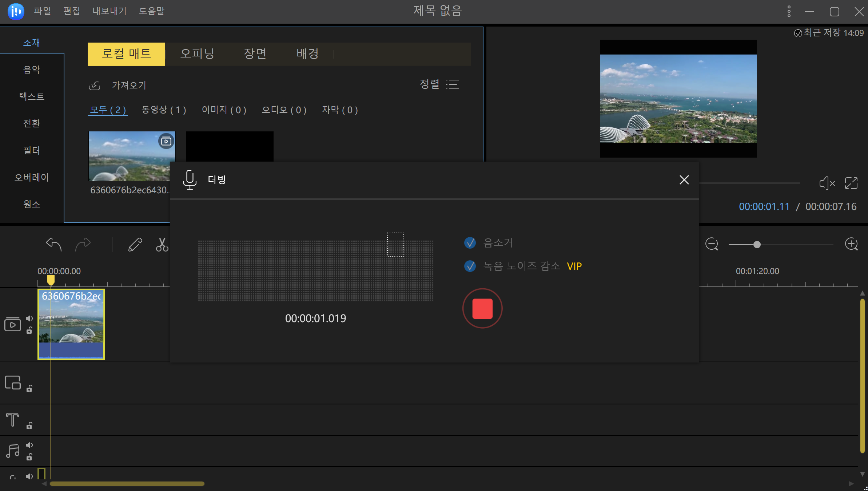
Task: Click the microphone icon in the dubbing dialog
Action: pos(189,179)
